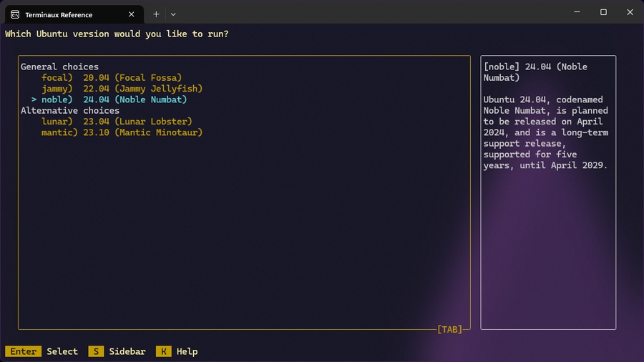Click the selection arrow beside noble
The height and width of the screenshot is (362, 644).
(34, 99)
